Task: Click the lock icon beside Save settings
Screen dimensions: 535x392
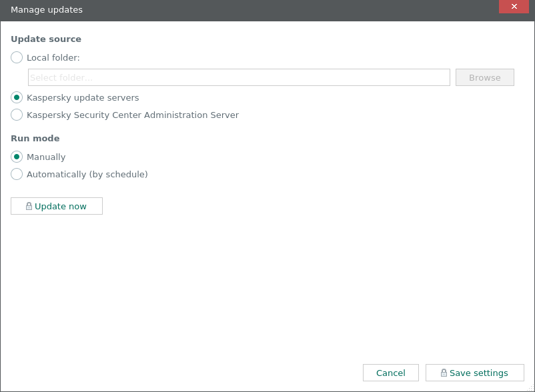Action: click(444, 373)
